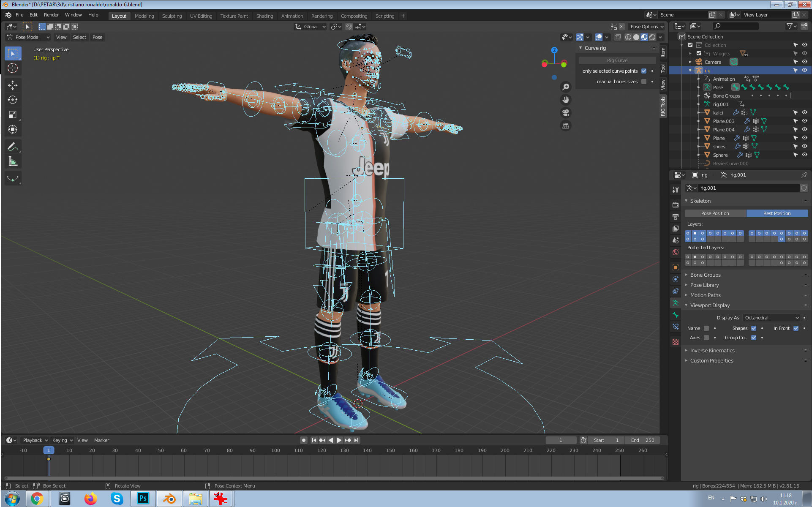
Task: Switch to wireframe viewport shading
Action: (628, 37)
